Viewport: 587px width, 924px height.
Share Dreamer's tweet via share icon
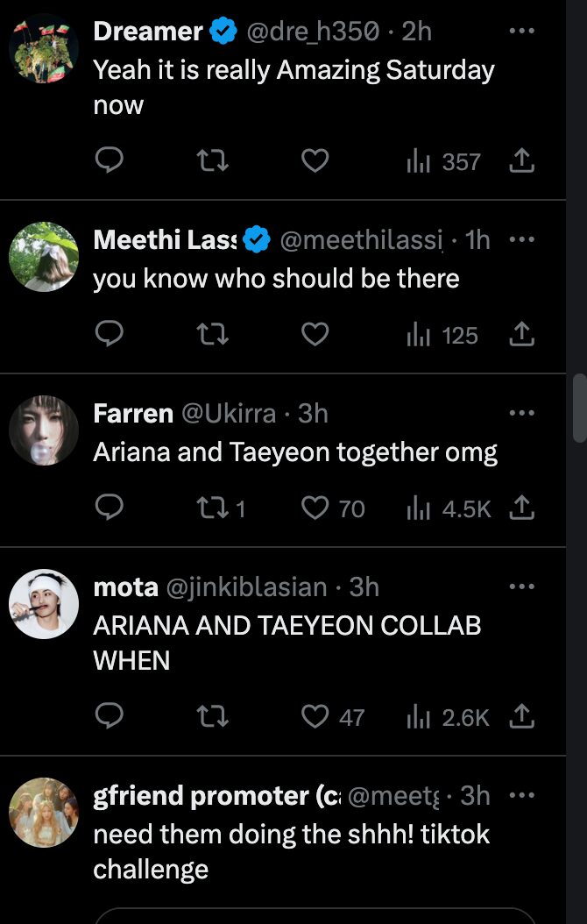pos(521,161)
